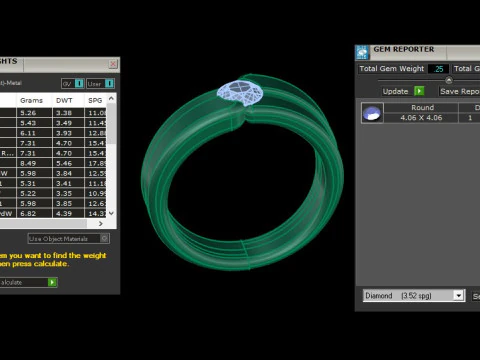The height and width of the screenshot is (360, 480).
Task: Select the 6.82 grams cell
Action: click(34, 213)
